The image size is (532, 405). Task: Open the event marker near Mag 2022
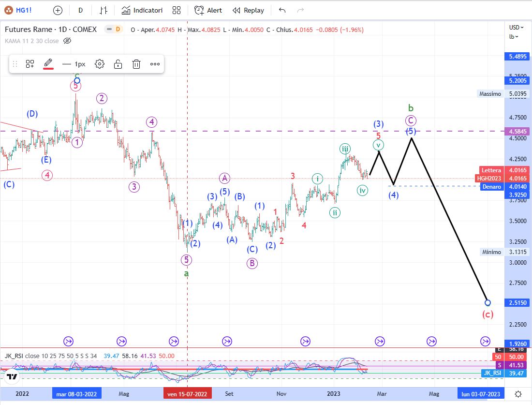pyautogui.click(x=121, y=341)
